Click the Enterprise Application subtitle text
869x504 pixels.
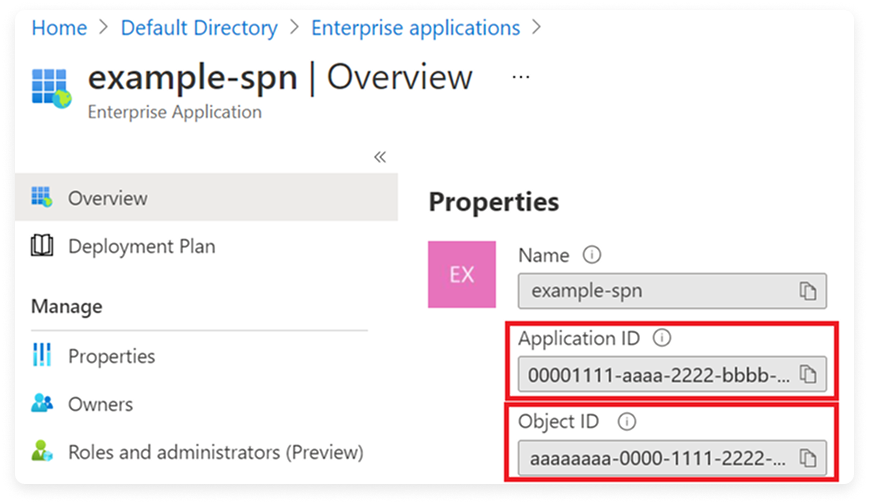(175, 112)
